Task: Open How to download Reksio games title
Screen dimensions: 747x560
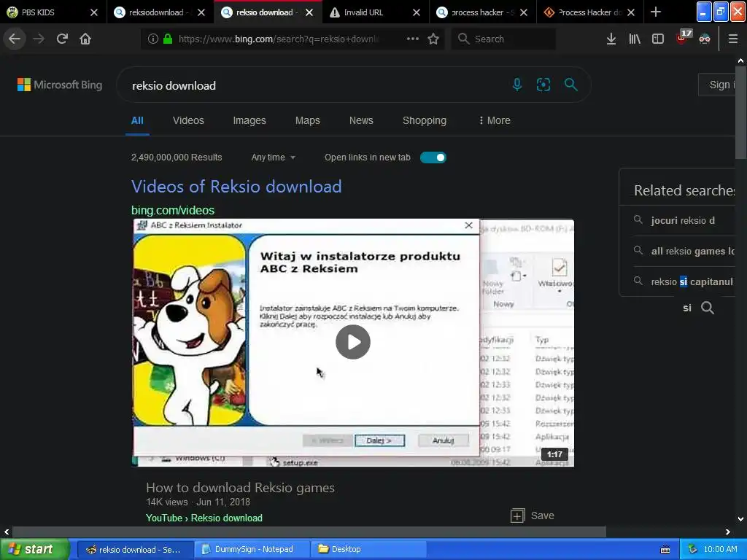Action: (240, 488)
